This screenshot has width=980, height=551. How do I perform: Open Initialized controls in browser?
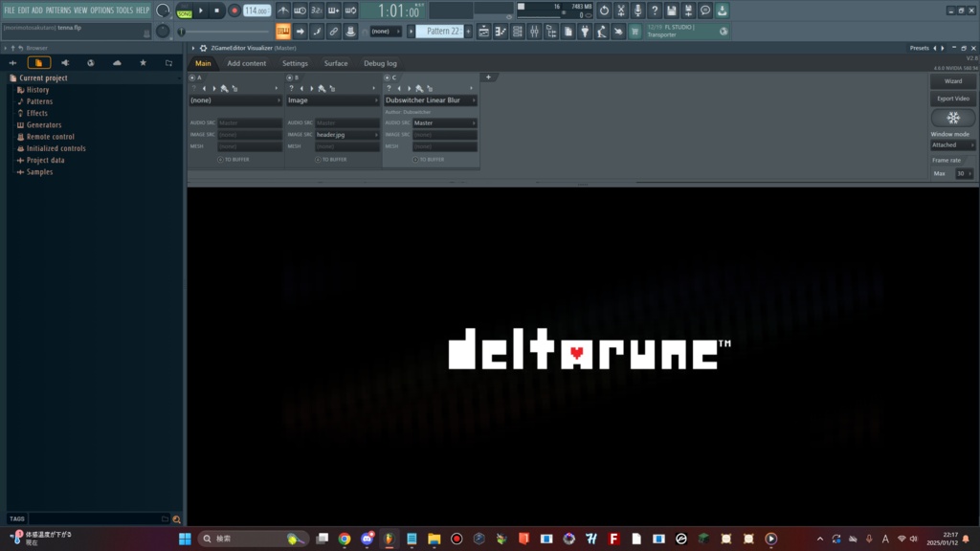56,148
